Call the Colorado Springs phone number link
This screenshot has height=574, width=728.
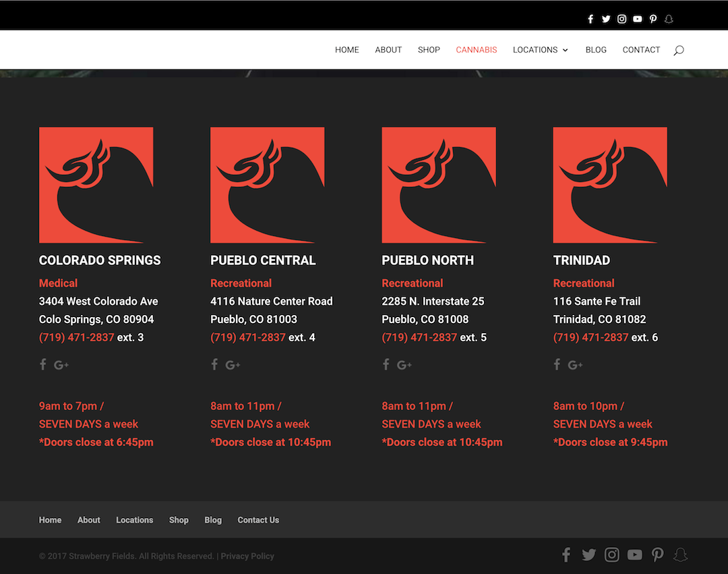tap(77, 337)
